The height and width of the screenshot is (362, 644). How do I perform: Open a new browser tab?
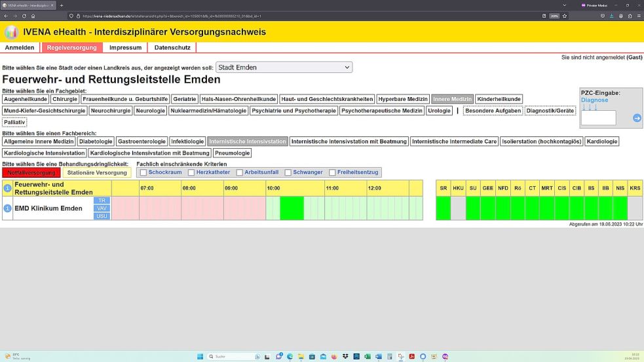tap(62, 5)
